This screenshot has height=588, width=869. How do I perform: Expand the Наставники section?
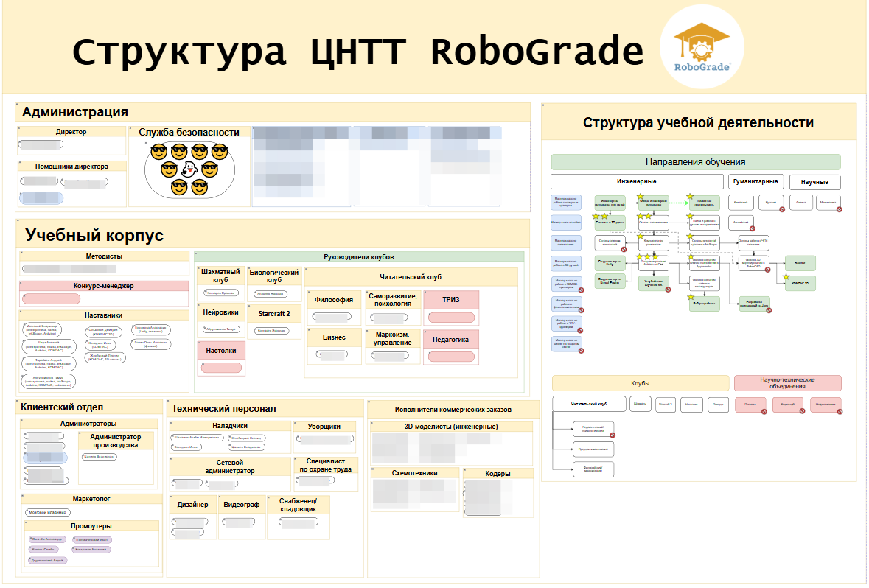click(x=102, y=315)
